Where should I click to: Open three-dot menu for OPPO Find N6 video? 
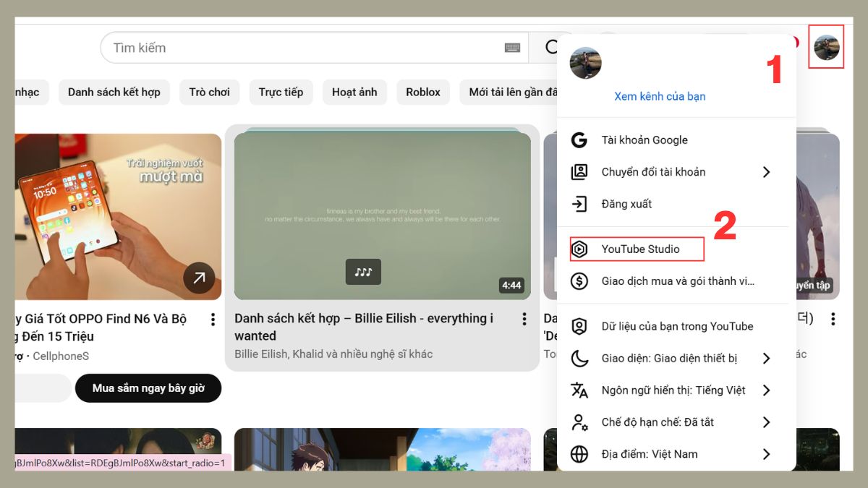coord(213,319)
